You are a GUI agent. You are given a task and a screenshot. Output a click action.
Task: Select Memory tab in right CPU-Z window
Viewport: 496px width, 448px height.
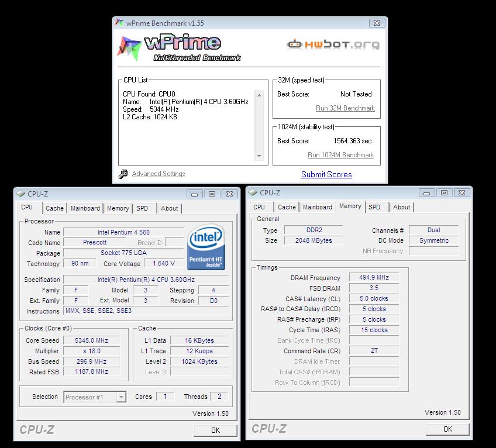(x=350, y=206)
